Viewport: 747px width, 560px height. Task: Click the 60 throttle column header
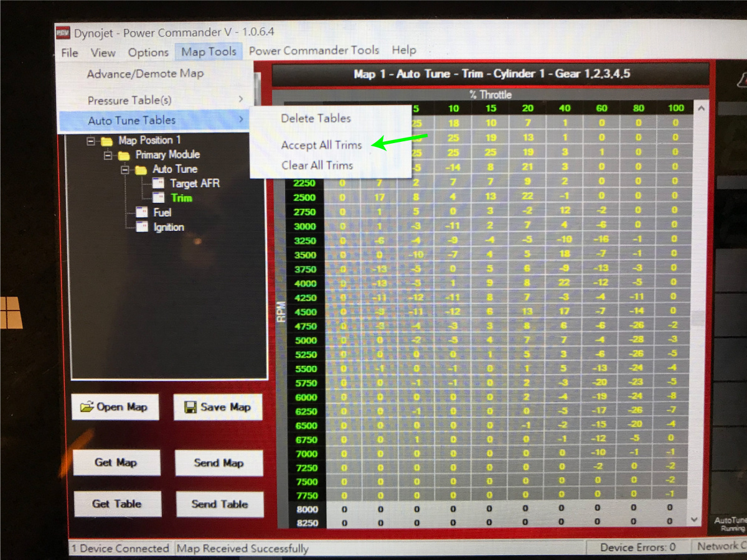click(601, 108)
